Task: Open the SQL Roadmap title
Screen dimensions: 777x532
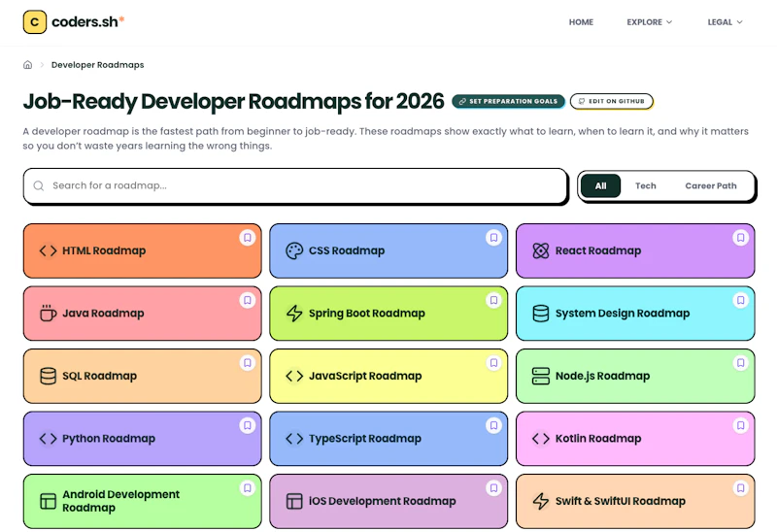Action: [100, 376]
